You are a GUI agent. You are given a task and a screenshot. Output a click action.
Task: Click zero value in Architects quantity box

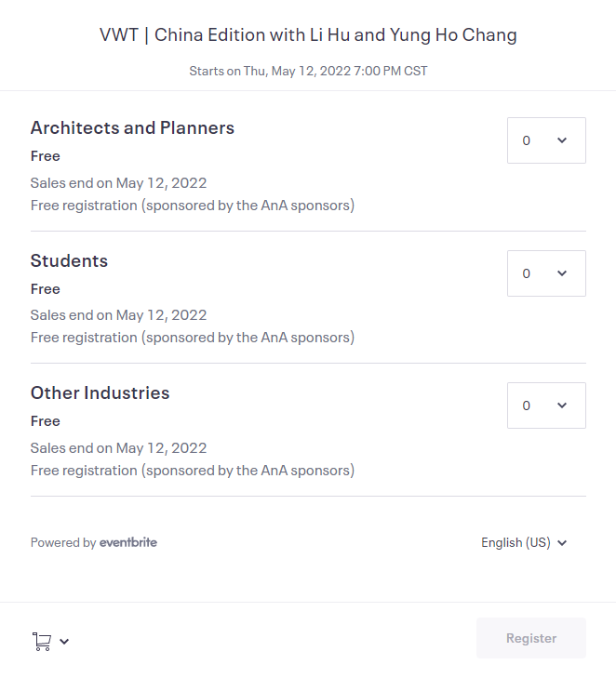[526, 140]
